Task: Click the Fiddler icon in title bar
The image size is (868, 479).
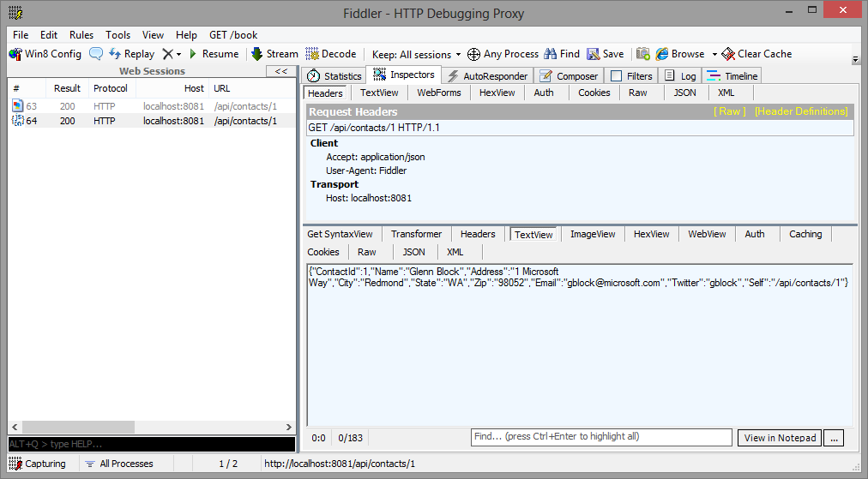Action: [x=15, y=13]
